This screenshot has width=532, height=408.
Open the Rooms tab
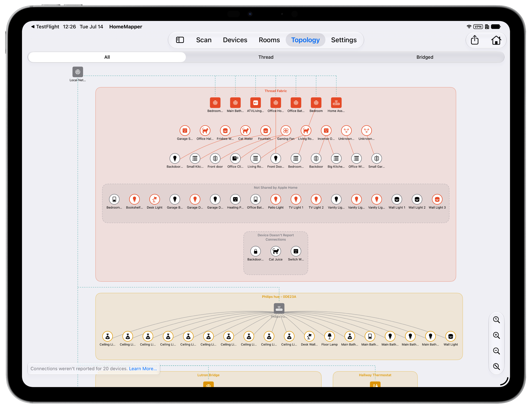(269, 40)
